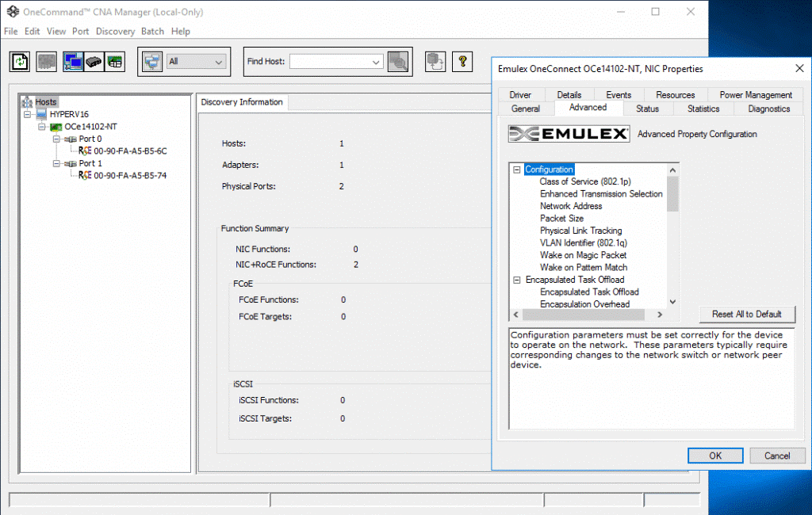Select VLAN Identifier (802.1q) property
Image resolution: width=812 pixels, height=515 pixels.
(x=583, y=243)
